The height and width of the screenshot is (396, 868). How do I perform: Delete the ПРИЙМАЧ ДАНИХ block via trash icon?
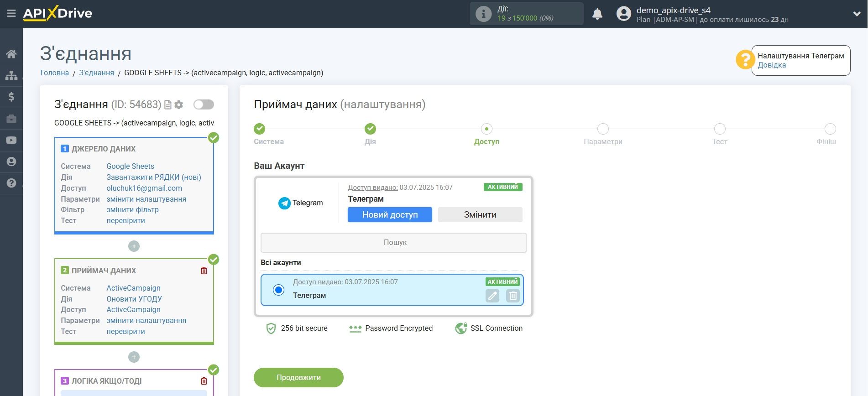coord(204,271)
